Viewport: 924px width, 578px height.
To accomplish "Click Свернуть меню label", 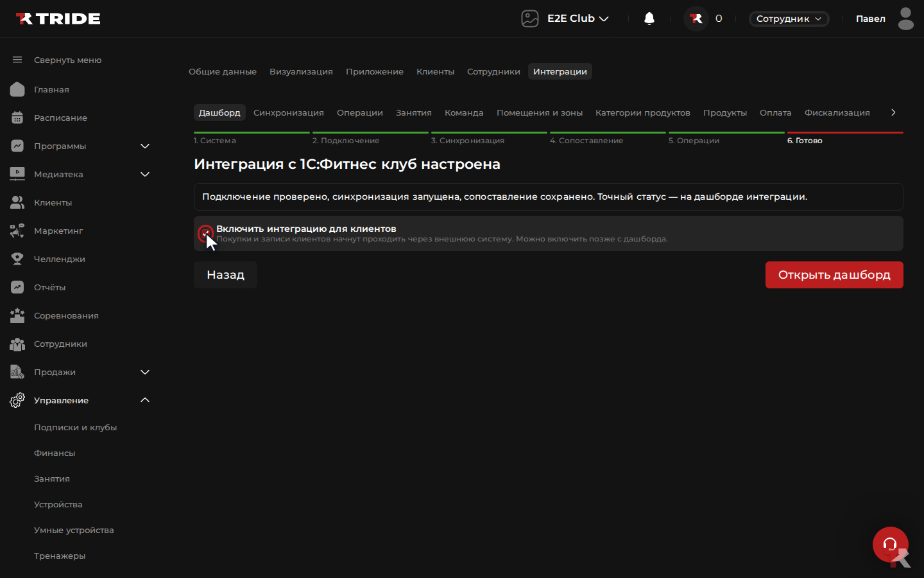I will point(67,60).
